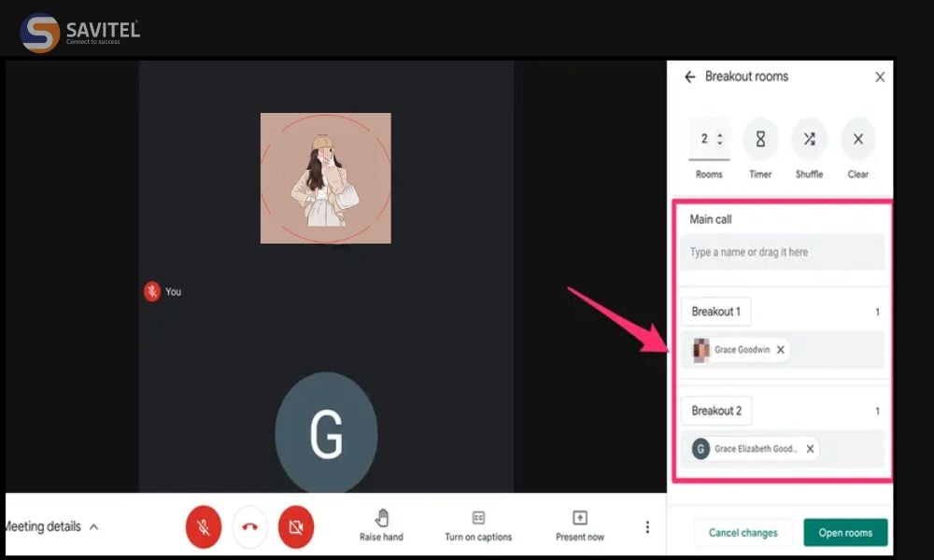Screen dimensions: 934x560
Task: Go back from Breakout rooms panel
Action: point(690,77)
